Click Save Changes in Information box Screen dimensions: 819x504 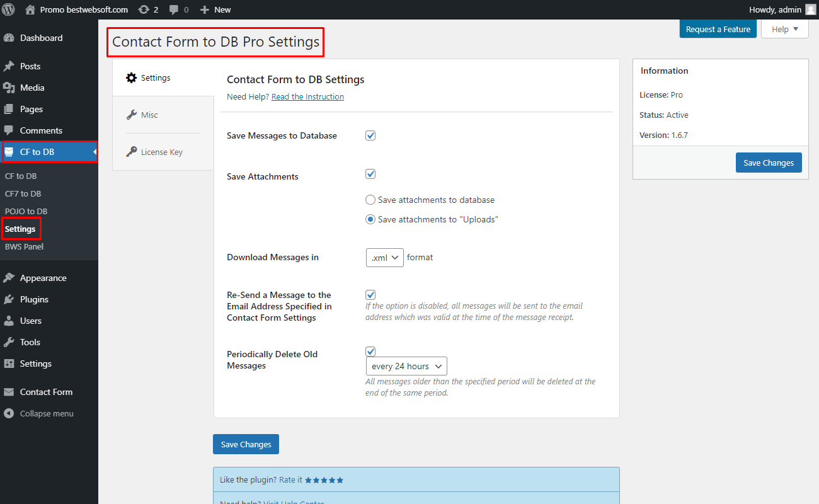pyautogui.click(x=769, y=163)
